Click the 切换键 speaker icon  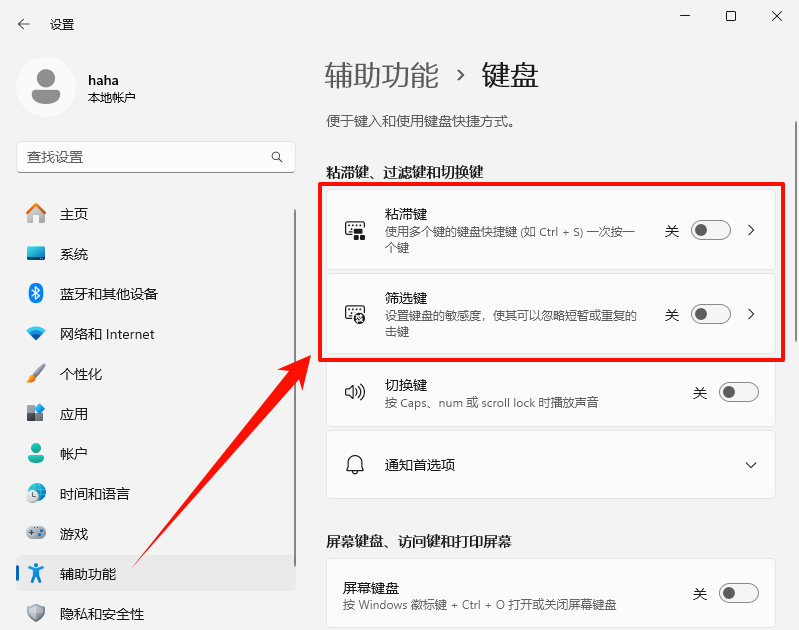click(355, 392)
